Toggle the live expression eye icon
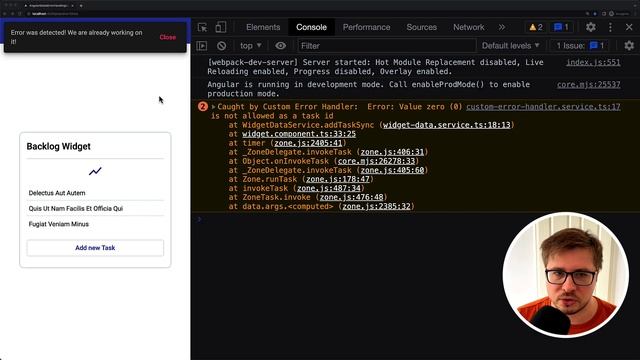This screenshot has width=640, height=360. click(x=280, y=46)
